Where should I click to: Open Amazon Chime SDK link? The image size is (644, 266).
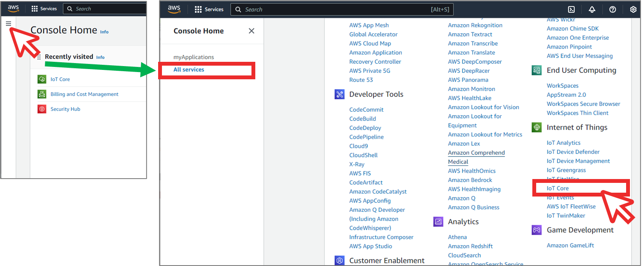click(x=573, y=29)
